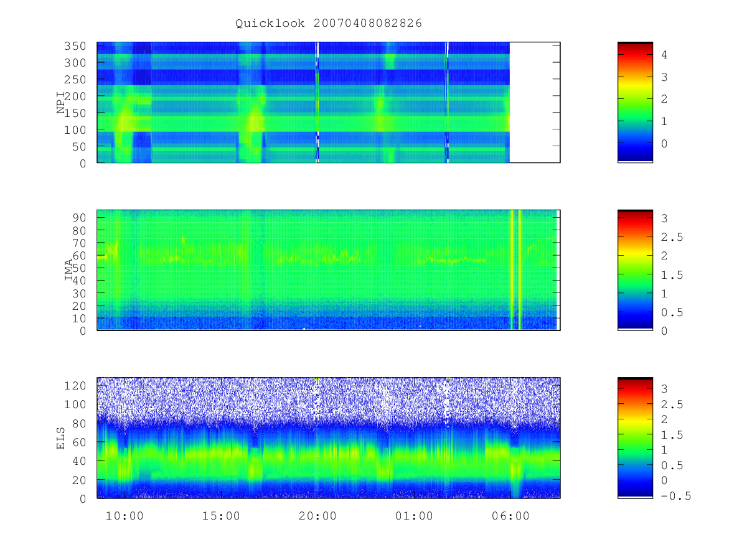
Task: Click the 10:00 time axis label
Action: coord(126,516)
